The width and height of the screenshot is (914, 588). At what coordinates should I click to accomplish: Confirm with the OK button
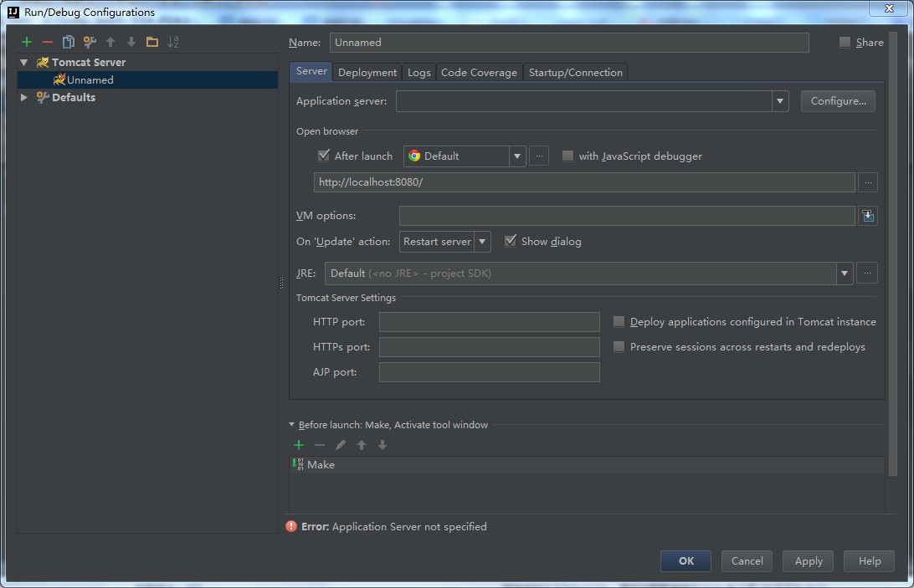tap(685, 560)
